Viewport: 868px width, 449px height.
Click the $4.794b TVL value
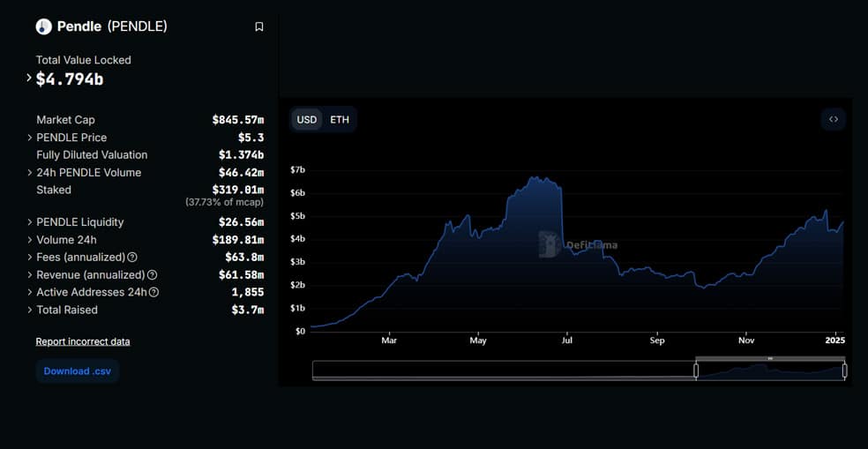click(x=70, y=79)
